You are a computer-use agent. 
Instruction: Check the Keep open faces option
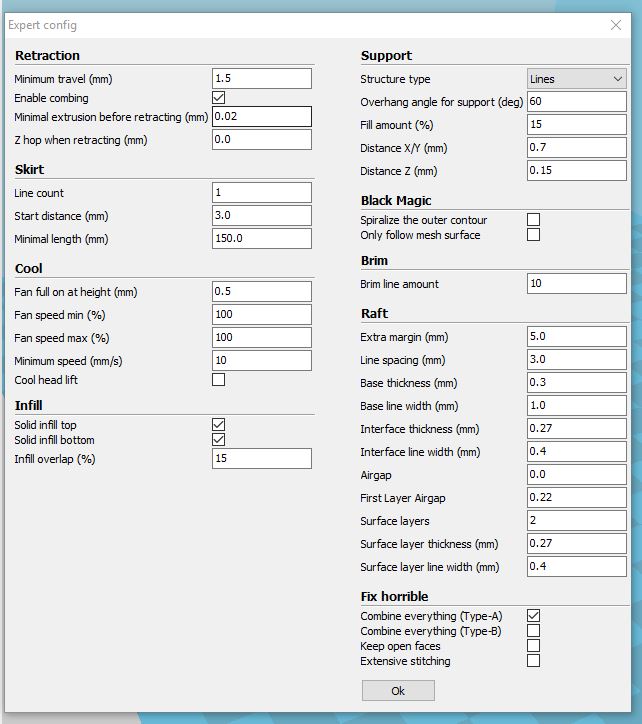[533, 646]
